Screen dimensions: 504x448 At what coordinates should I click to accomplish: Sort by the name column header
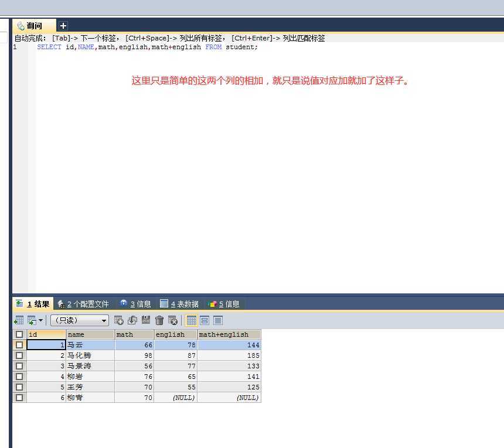coord(90,334)
